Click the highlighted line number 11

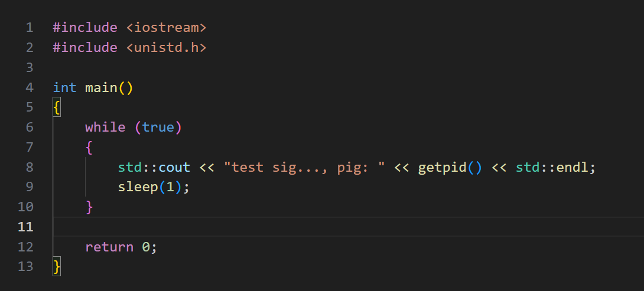(25, 227)
